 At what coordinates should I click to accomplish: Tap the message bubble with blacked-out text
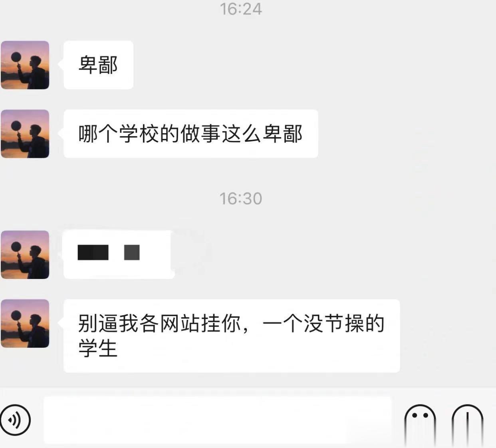(x=119, y=255)
